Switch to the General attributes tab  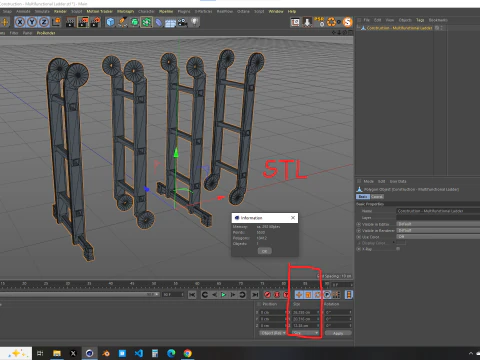(377, 197)
